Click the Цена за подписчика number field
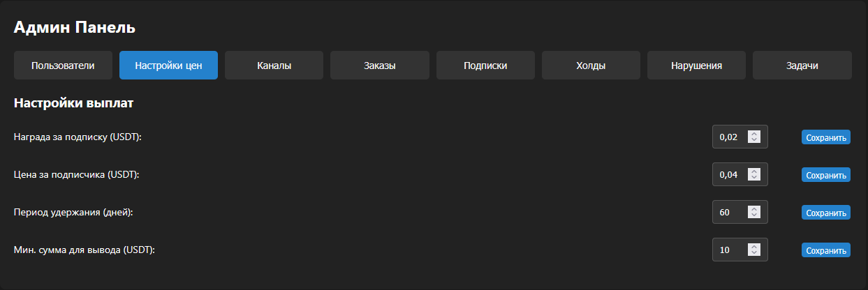 point(730,174)
